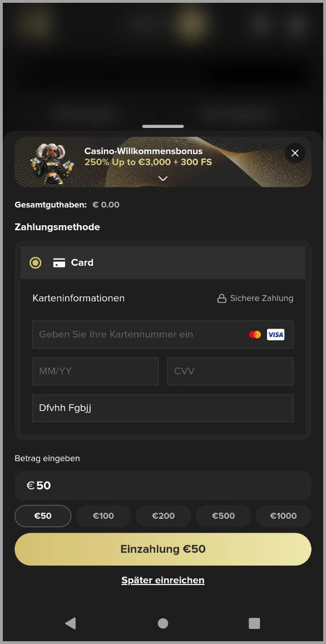This screenshot has height=644, width=326.
Task: Collapse the deposit sheet via drag handle
Action: (x=162, y=127)
